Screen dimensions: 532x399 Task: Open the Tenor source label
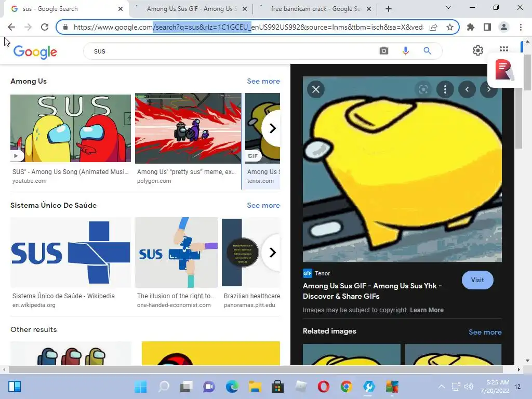(316, 273)
